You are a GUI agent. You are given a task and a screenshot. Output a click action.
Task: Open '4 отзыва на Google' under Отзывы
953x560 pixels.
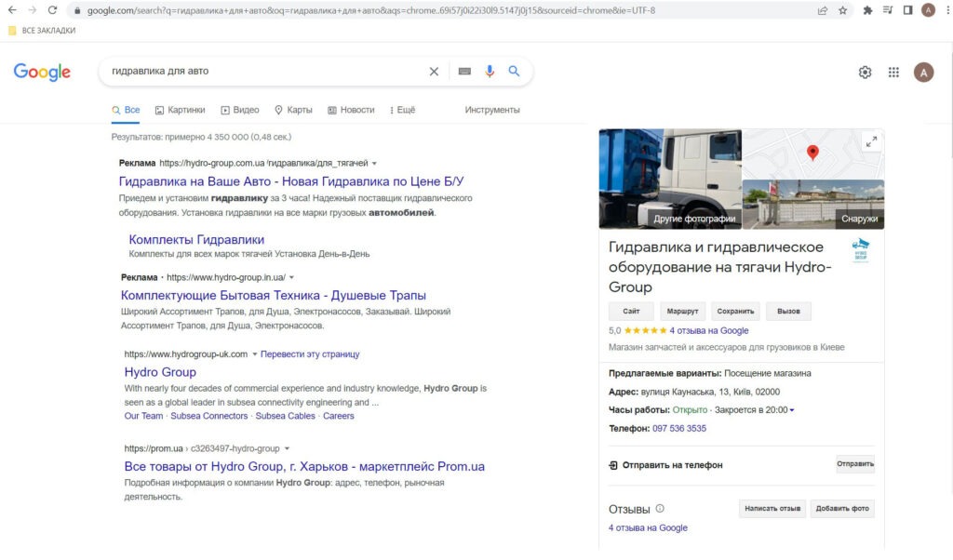coord(648,528)
